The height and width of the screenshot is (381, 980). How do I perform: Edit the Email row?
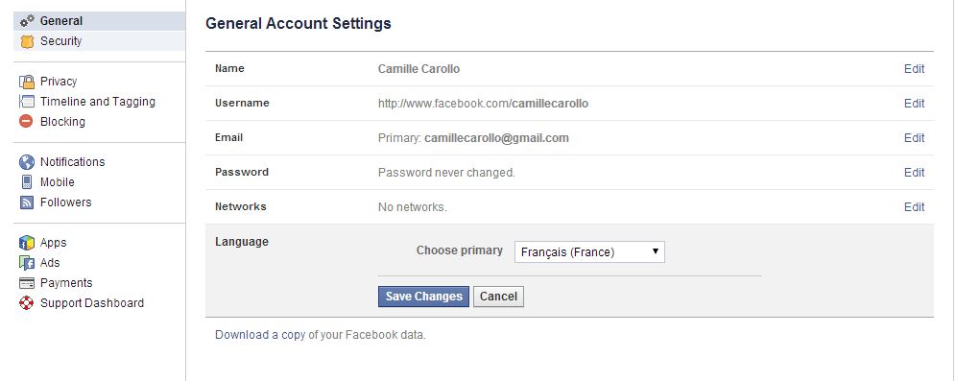point(914,138)
